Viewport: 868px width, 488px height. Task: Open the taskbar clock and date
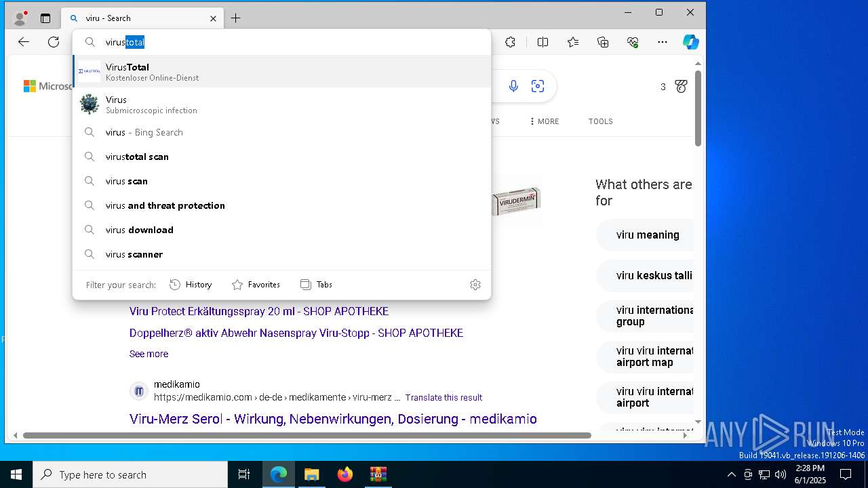[x=809, y=474]
